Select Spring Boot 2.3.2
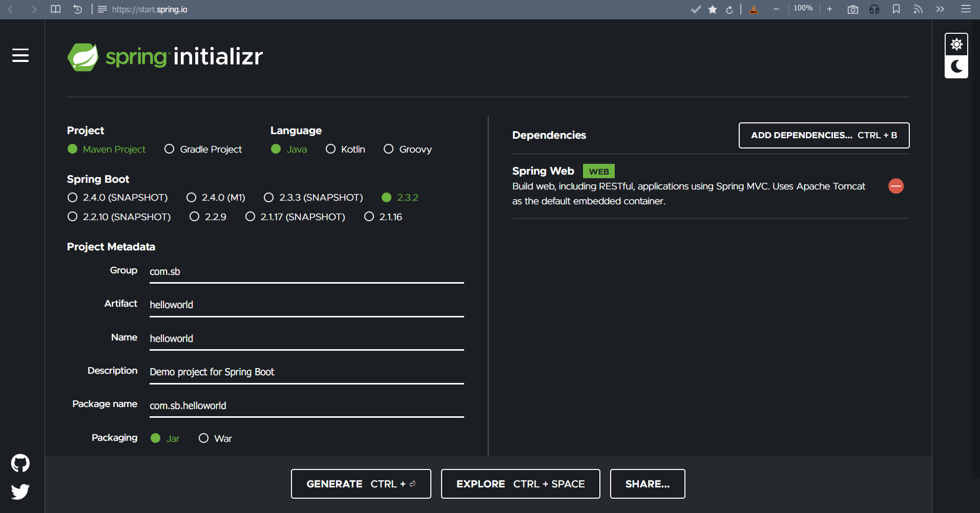Screen dimensions: 980x513 pyautogui.click(x=400, y=197)
